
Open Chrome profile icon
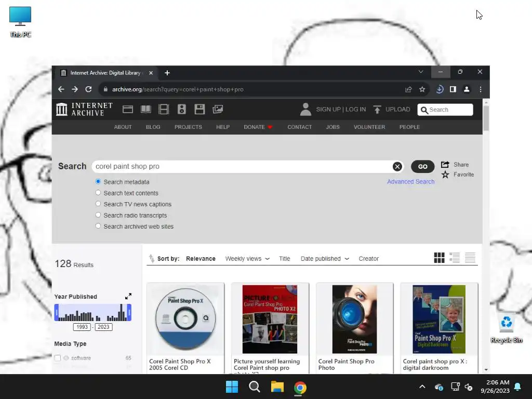click(467, 89)
